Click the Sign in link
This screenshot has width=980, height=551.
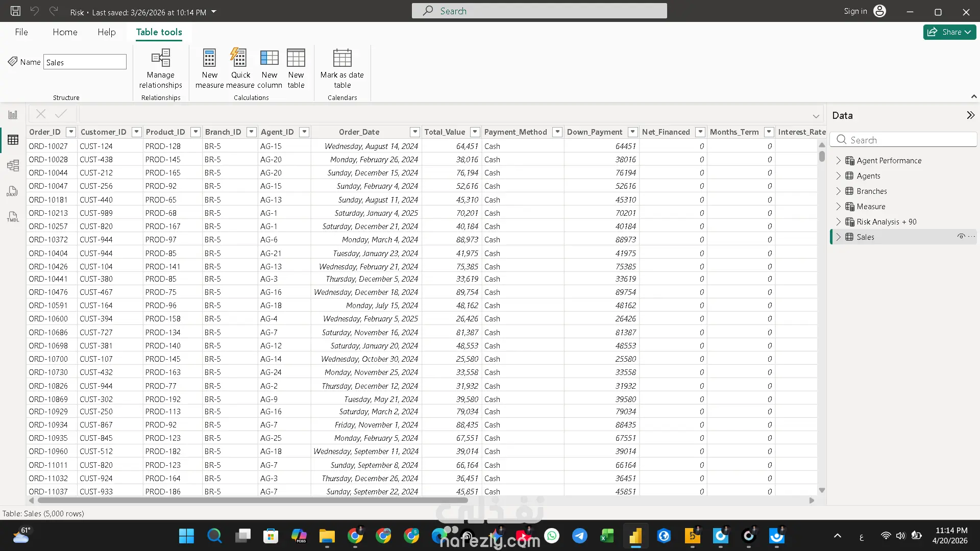[855, 11]
